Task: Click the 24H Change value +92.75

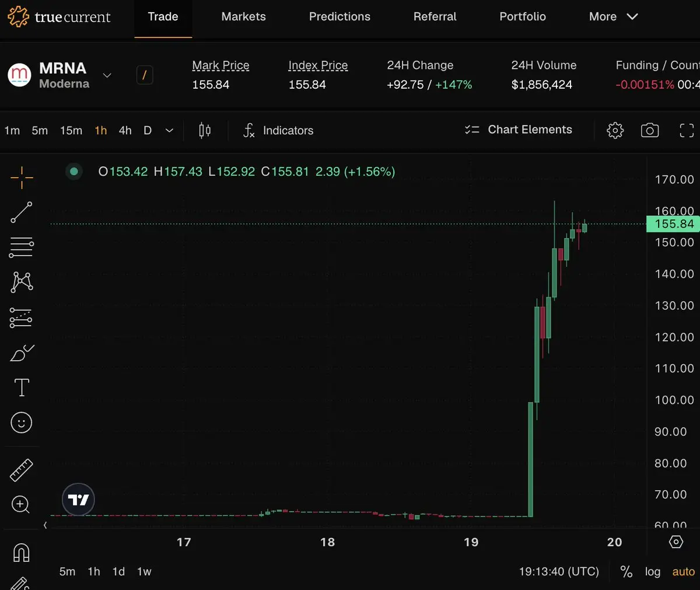Action: pos(405,85)
